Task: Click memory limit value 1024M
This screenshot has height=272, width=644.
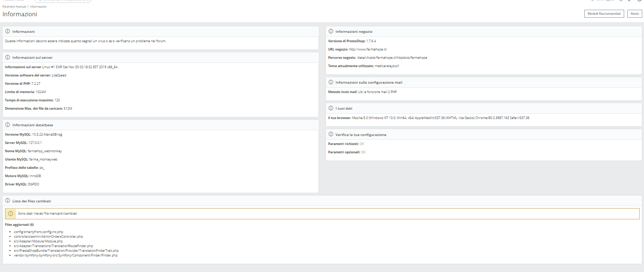Action: (41, 92)
